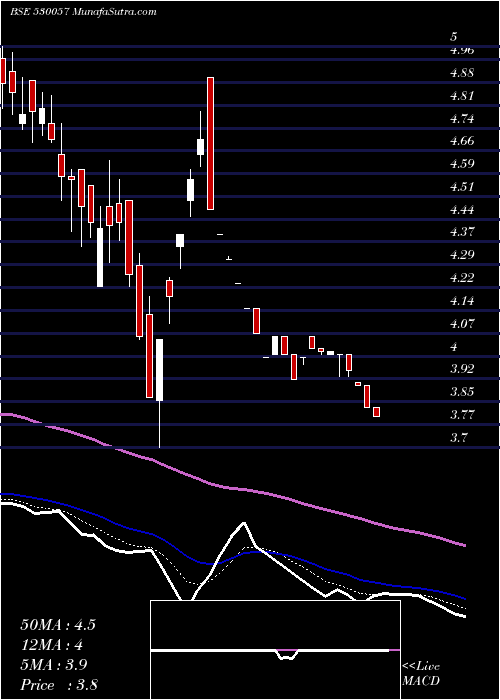Image resolution: width=500 pixels, height=700 pixels.
Task: Click the 4.29 price axis label
Action: (x=462, y=255)
